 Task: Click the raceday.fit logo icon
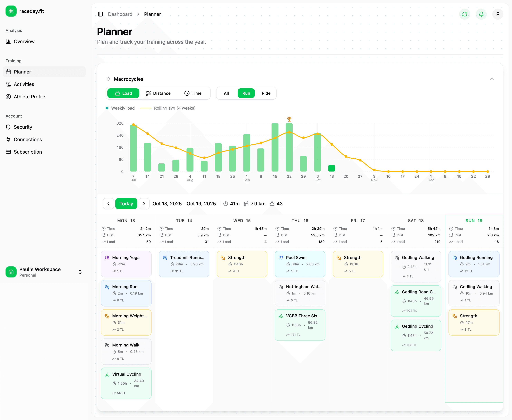(x=11, y=11)
